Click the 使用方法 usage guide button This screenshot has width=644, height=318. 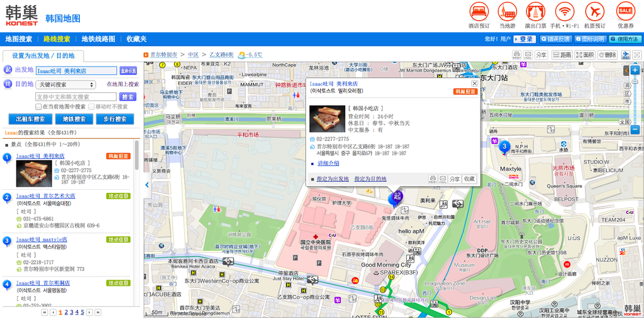[625, 39]
